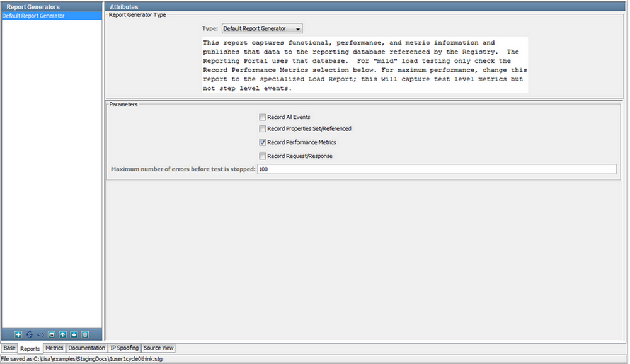Click the minus remove icon in generators toolbar

(52, 334)
